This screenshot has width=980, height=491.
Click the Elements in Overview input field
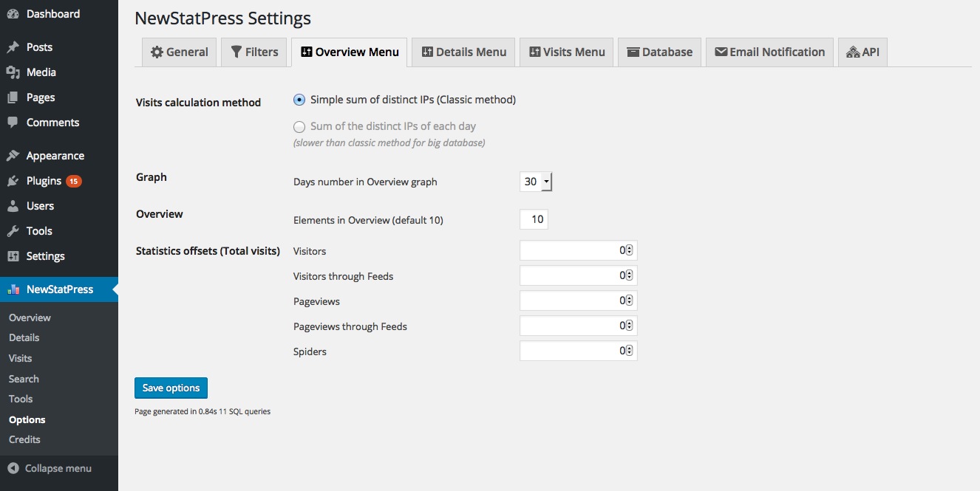pyautogui.click(x=534, y=219)
